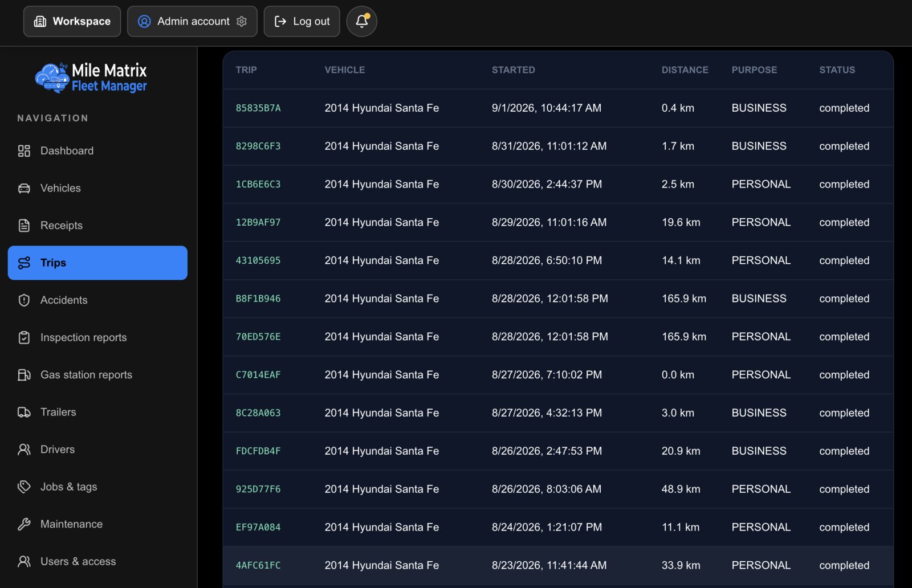Click the STATUS column header
This screenshot has width=912, height=588.
pyautogui.click(x=837, y=70)
